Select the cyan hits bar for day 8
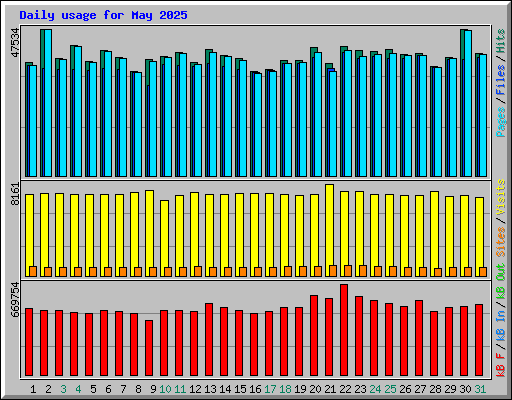This screenshot has width=512, height=400. point(138,124)
